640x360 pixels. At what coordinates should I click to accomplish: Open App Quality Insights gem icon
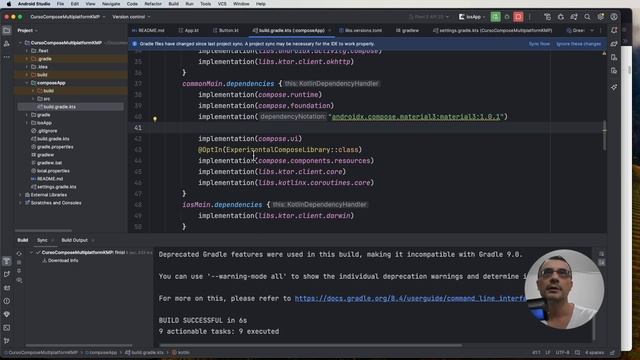pyautogui.click(x=7, y=315)
